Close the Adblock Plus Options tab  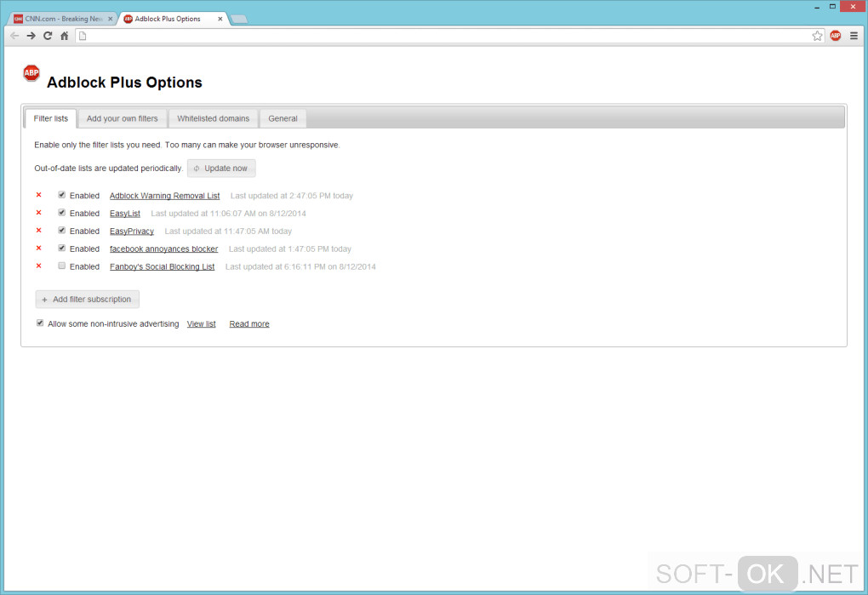point(220,19)
